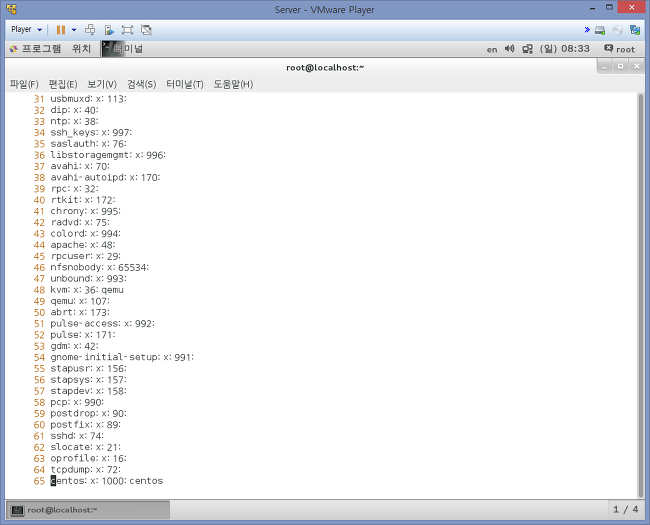Click the terminal vertical scrollbar
Image resolution: width=650 pixels, height=525 pixels.
641,295
